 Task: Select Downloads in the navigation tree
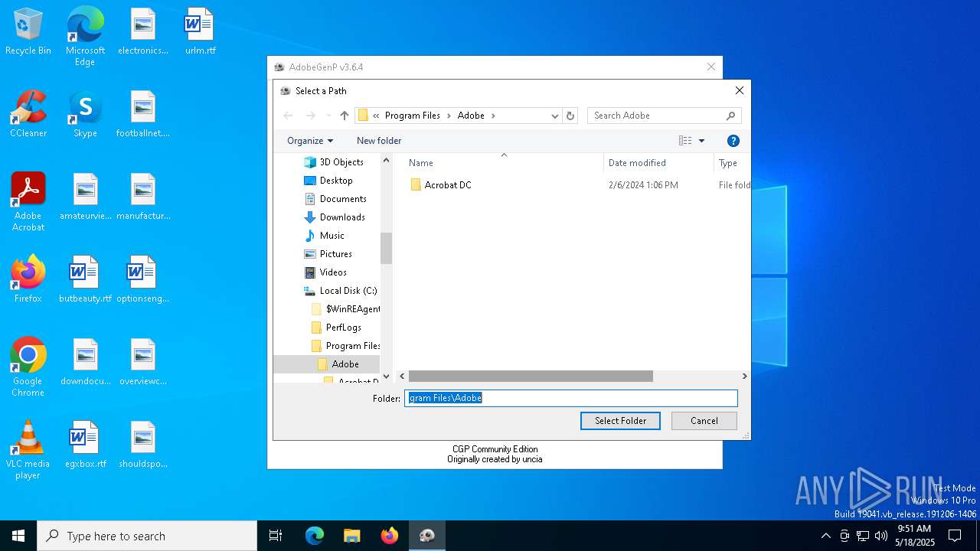click(335, 217)
